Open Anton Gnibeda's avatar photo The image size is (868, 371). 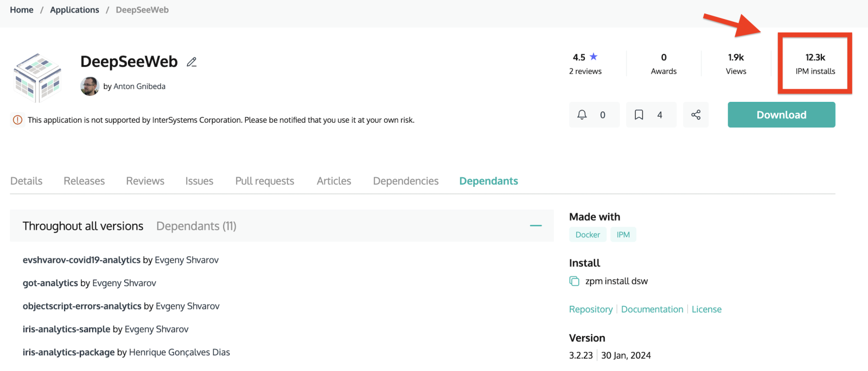coord(90,86)
